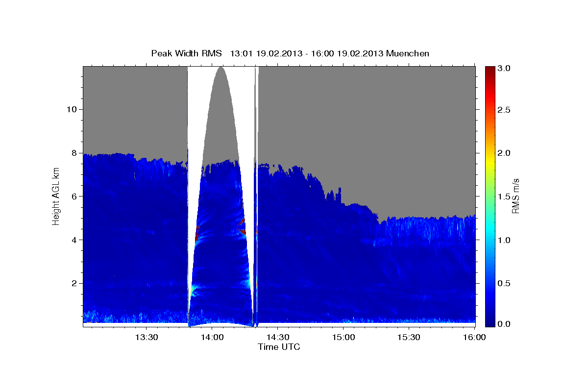Click the '8' height axis label
This screenshot has width=588, height=392.
[73, 153]
